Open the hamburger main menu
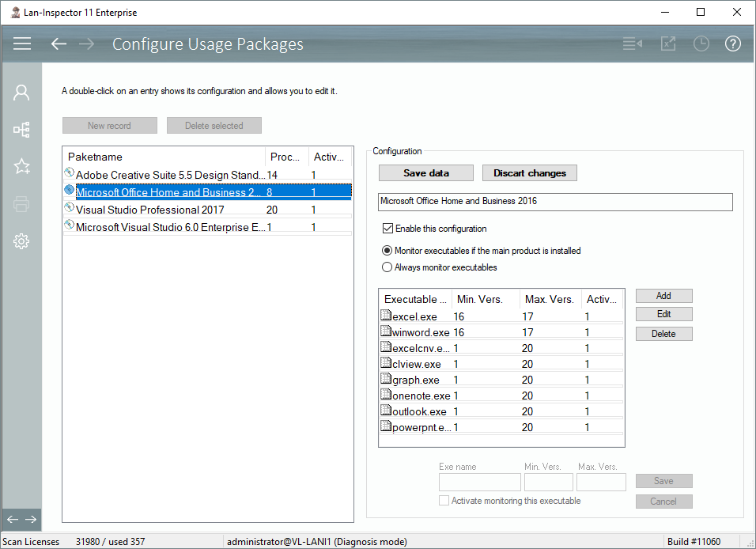 pos(22,44)
